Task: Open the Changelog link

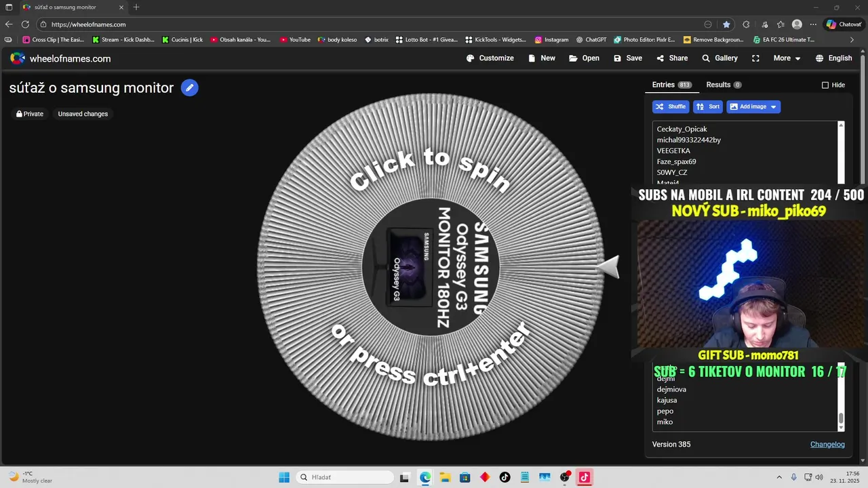Action: click(x=827, y=445)
